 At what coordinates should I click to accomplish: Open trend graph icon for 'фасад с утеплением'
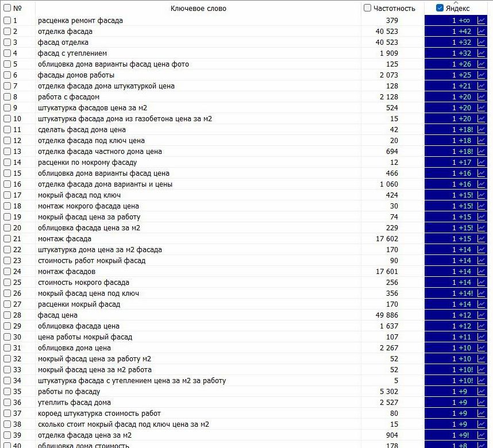(482, 53)
